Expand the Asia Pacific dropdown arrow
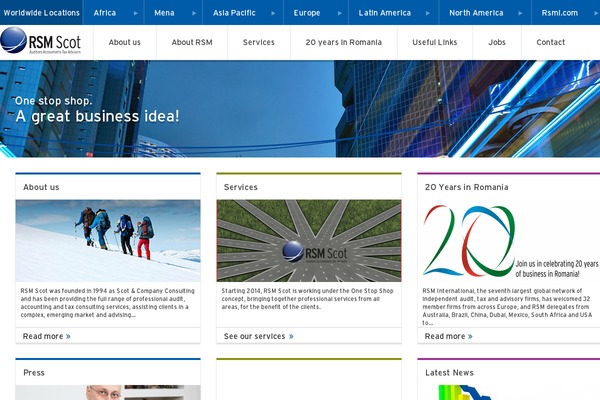 (273, 13)
